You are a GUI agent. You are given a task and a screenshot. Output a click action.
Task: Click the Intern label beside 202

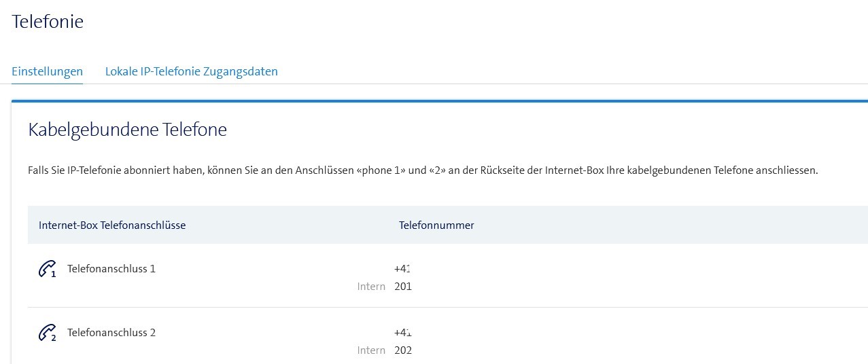tap(371, 350)
